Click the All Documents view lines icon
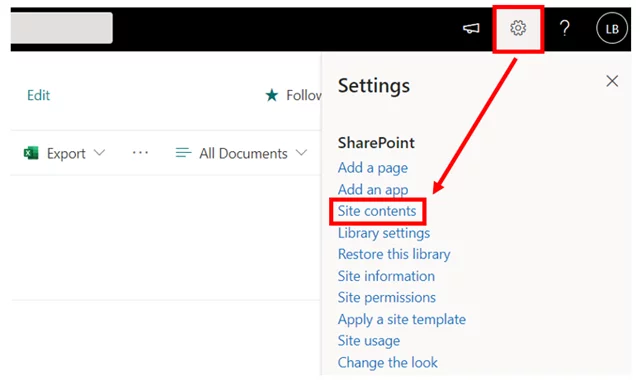This screenshot has height=381, width=641. click(183, 153)
